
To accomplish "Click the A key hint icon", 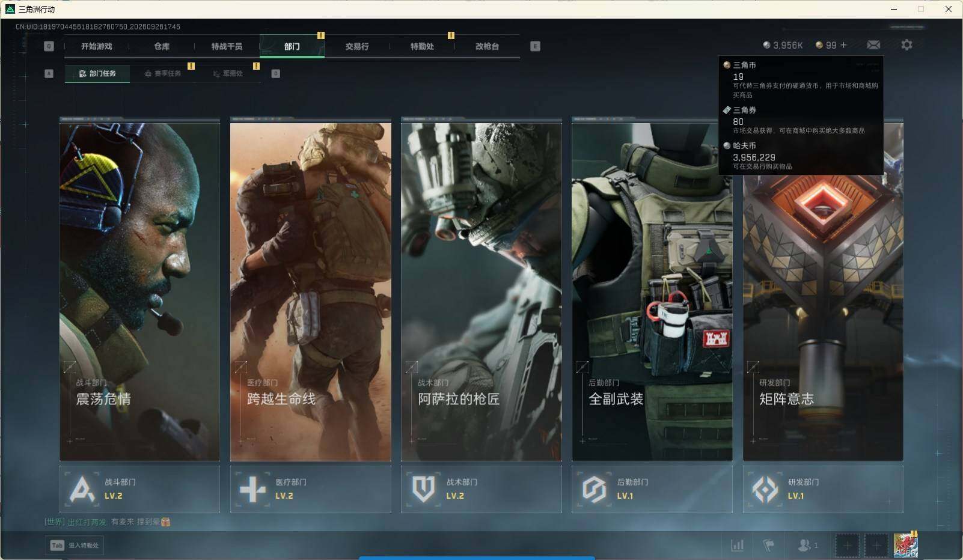I will 49,73.
